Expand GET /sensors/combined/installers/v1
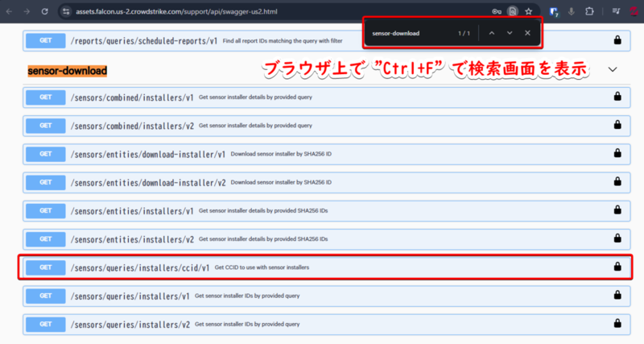The image size is (644, 344). tap(327, 97)
